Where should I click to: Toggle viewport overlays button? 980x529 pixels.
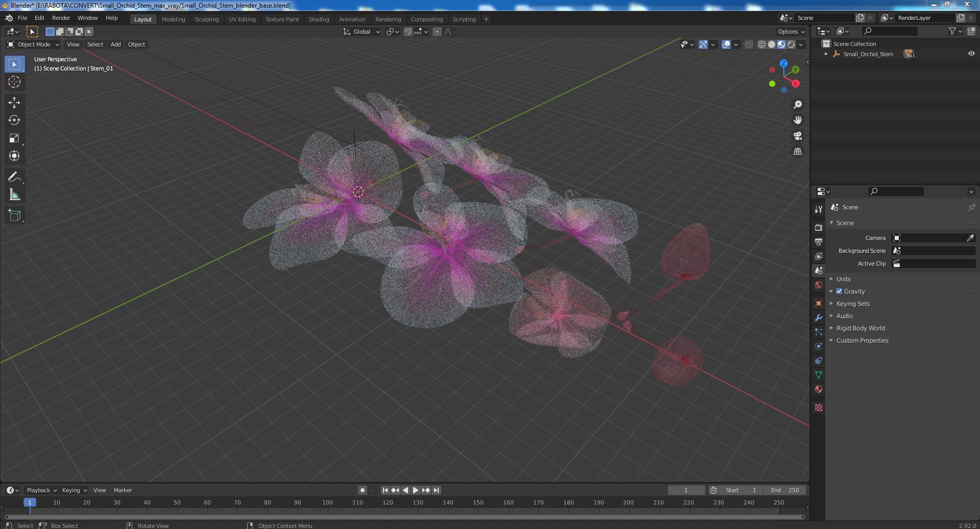tap(726, 44)
